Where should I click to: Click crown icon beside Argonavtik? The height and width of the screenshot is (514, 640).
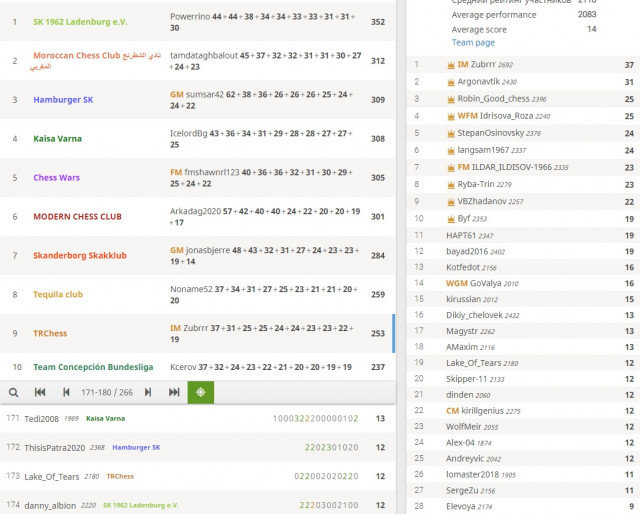tap(451, 82)
